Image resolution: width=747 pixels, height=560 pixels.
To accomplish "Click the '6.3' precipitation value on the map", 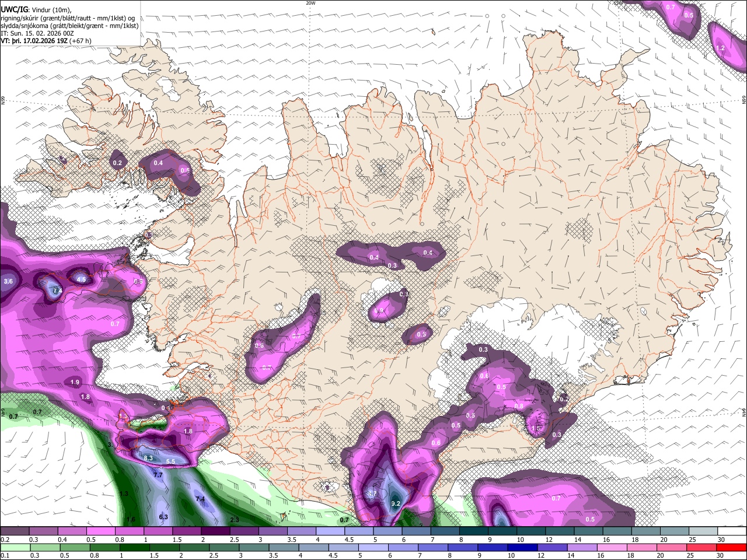I will point(163,517).
